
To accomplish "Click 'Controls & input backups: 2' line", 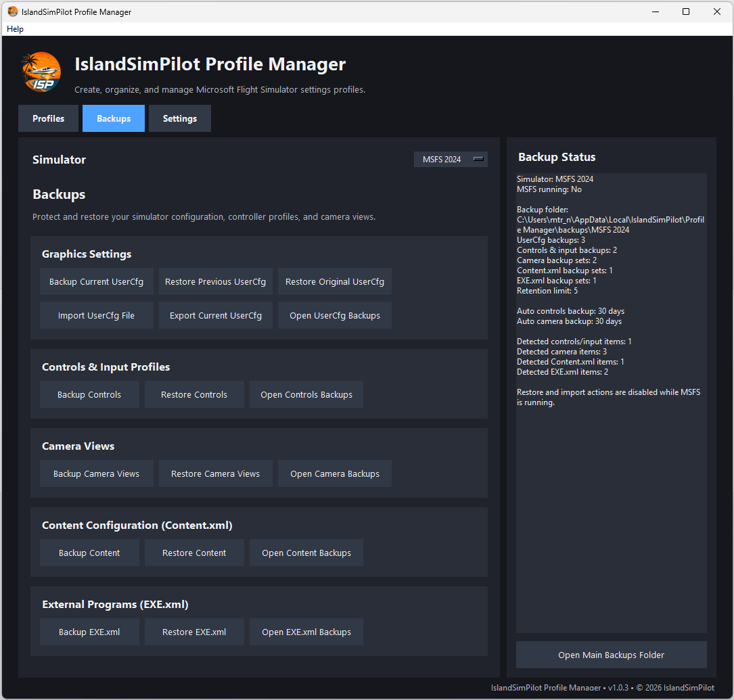I will click(x=567, y=250).
